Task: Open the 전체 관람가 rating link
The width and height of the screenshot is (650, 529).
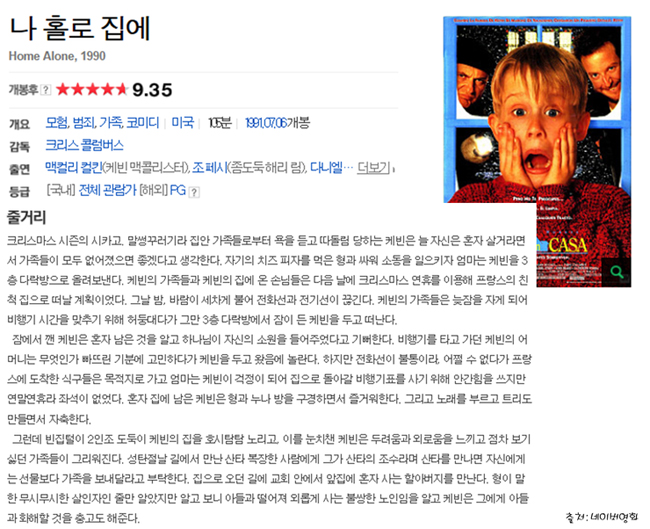Action: (x=107, y=190)
